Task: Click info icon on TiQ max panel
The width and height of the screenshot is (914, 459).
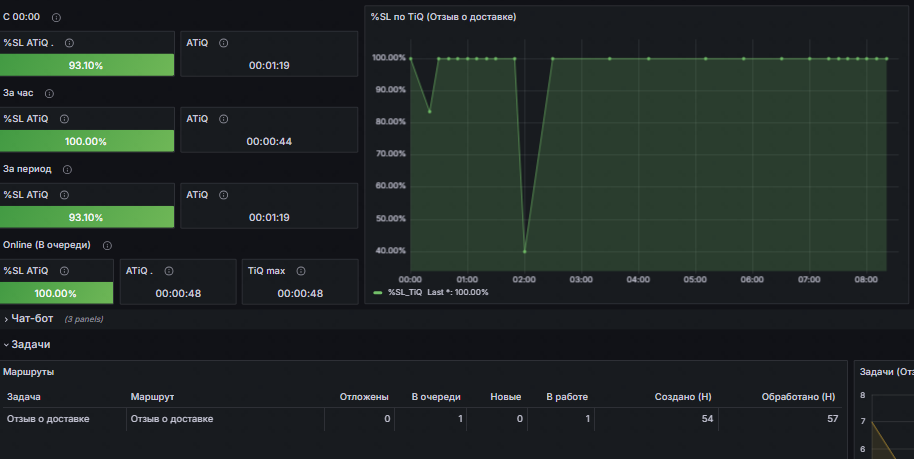Action: pos(301,271)
